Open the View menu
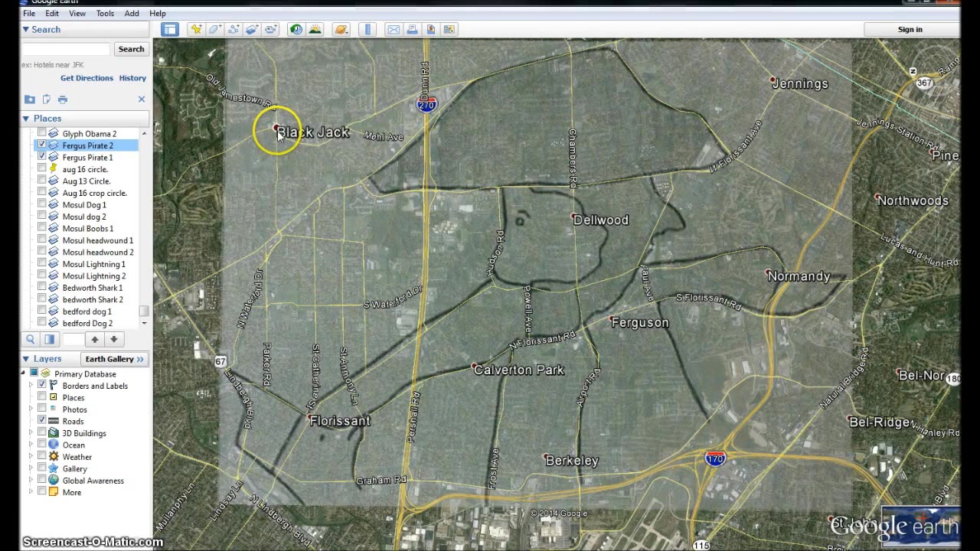This screenshot has width=980, height=551. (77, 13)
